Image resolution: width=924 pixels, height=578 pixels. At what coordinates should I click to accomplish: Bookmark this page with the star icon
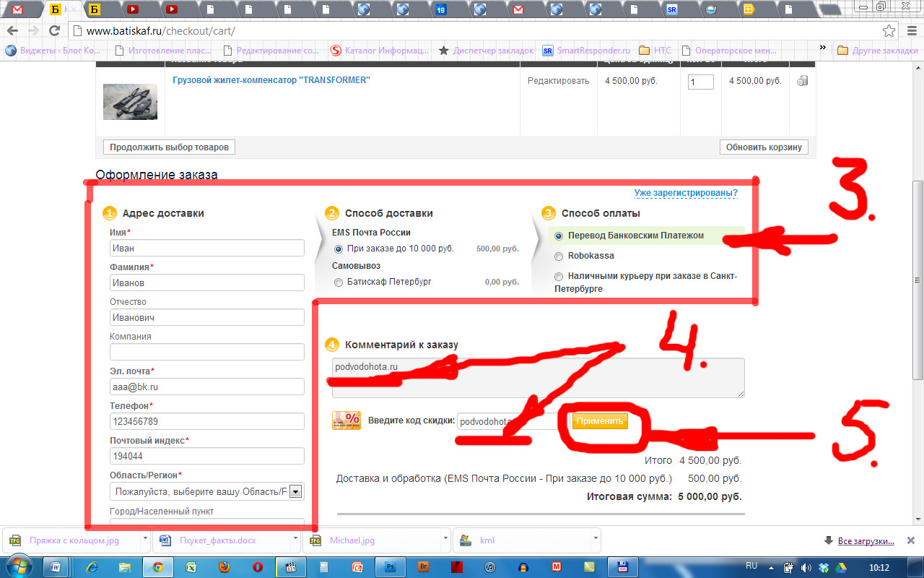889,31
